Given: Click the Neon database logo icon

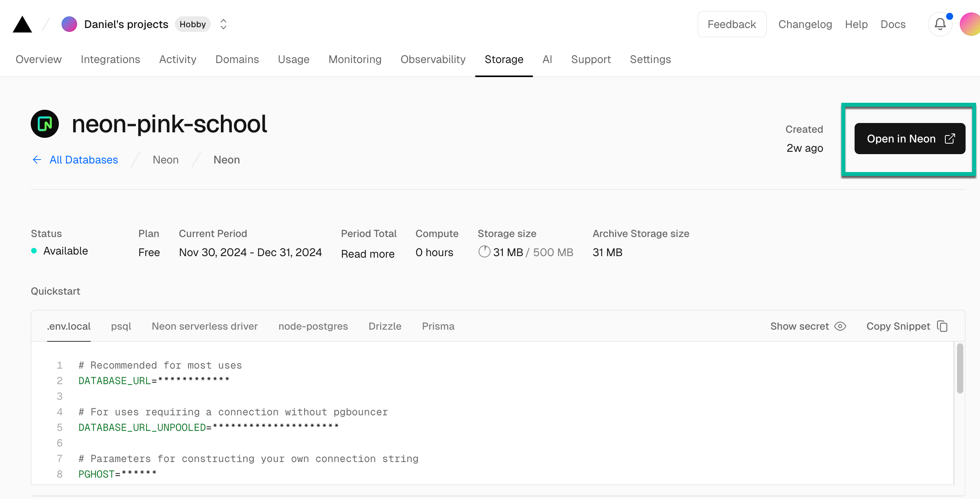Looking at the screenshot, I should (45, 124).
